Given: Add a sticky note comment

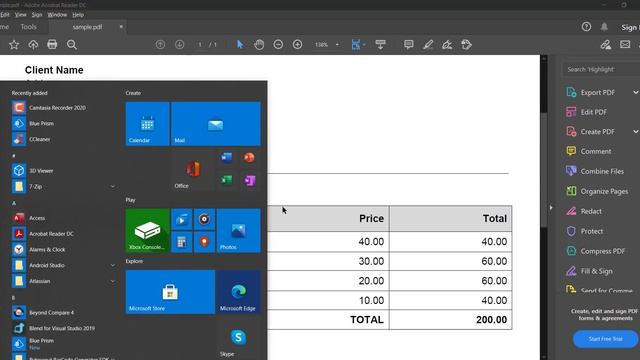Looking at the screenshot, I should [x=409, y=44].
